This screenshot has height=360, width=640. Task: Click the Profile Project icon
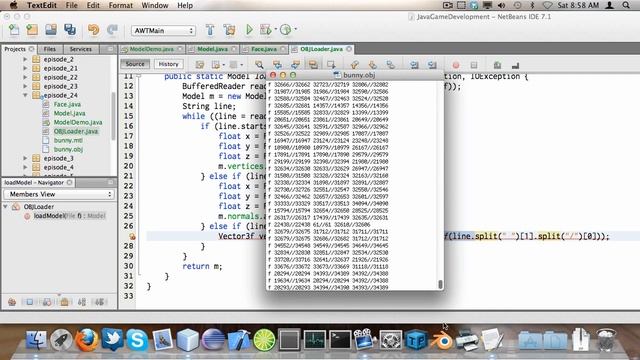click(286, 30)
